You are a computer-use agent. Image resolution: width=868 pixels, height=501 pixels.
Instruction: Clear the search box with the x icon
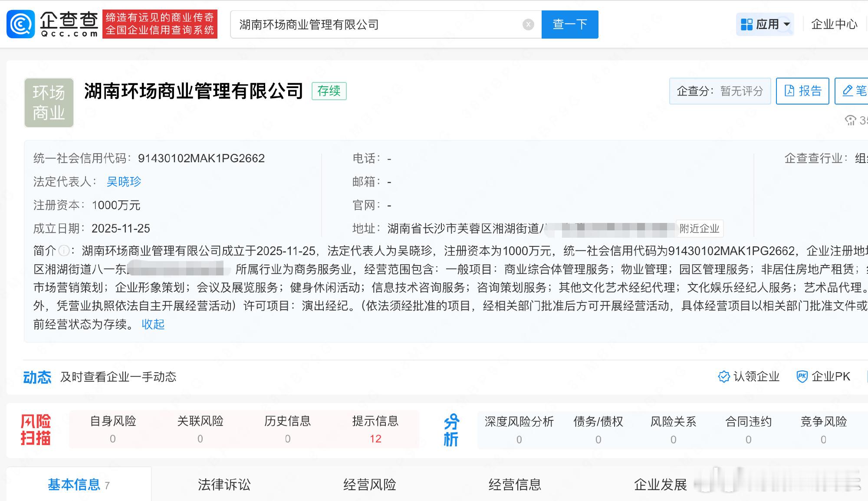(528, 25)
